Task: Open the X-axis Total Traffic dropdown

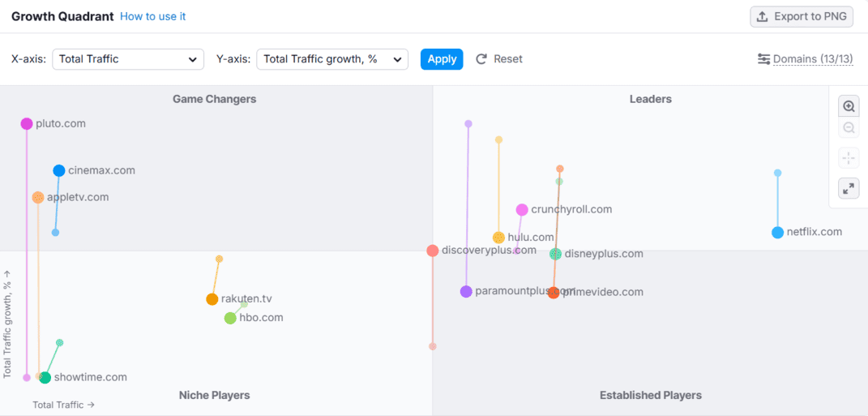Action: 128,59
